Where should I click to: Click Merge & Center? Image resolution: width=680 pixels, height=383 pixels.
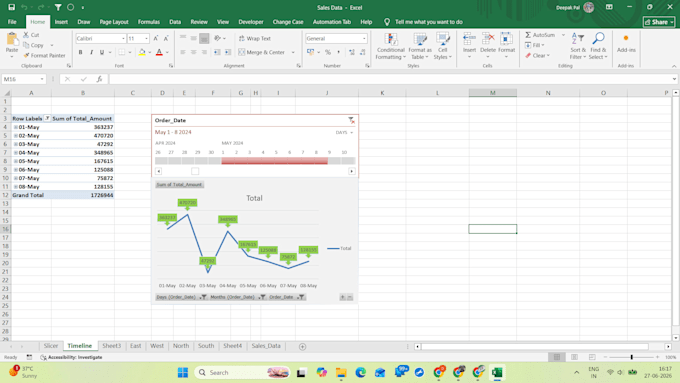pyautogui.click(x=262, y=52)
